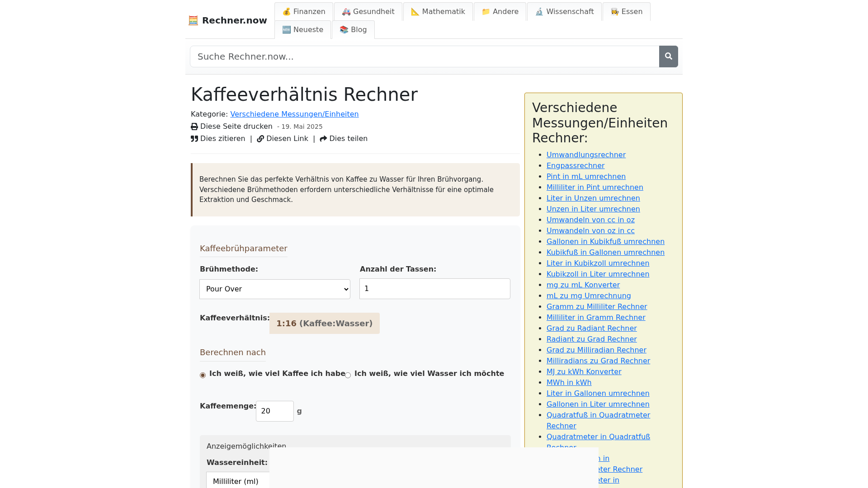Select radio 'Ich weiß, wie viel Wasser ich möchte'

[348, 375]
